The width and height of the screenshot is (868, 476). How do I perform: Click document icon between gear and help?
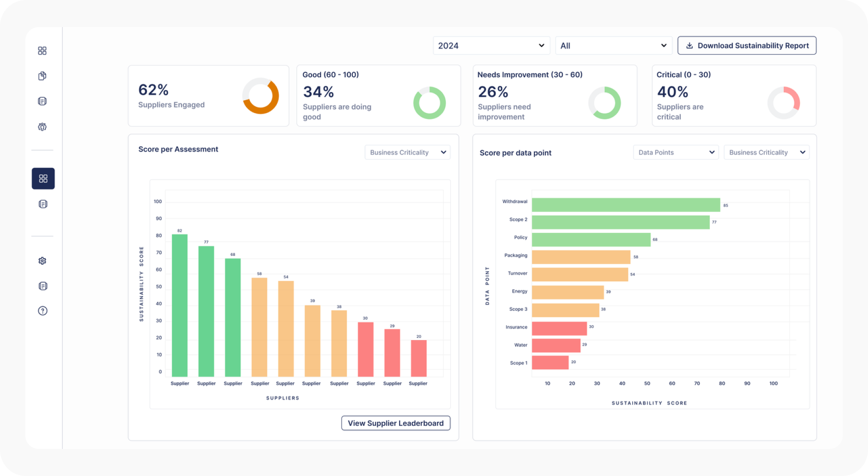(43, 286)
